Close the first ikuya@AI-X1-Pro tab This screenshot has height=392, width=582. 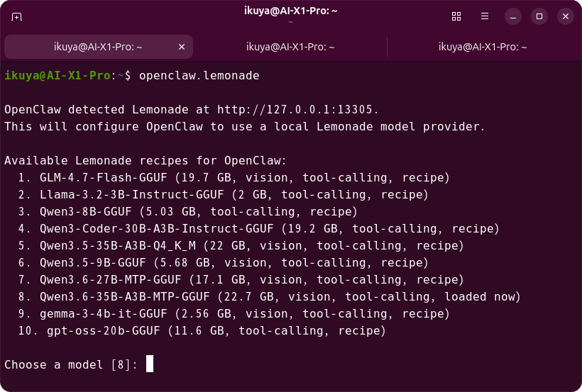click(182, 47)
